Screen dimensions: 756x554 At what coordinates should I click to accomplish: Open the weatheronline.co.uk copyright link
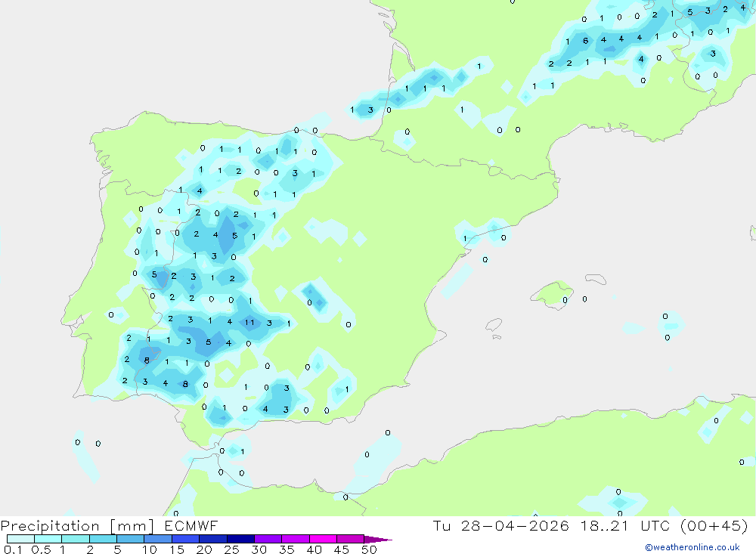pos(692,547)
